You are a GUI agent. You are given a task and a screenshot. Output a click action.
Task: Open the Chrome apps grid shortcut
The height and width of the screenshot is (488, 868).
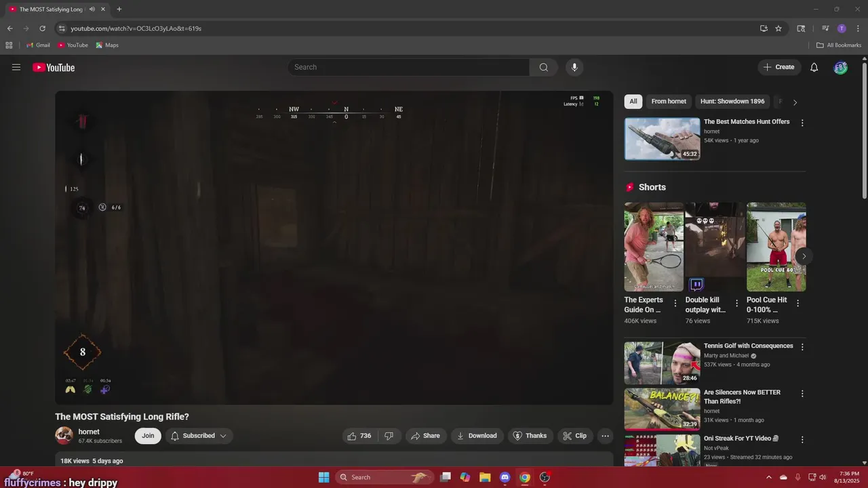pos(9,45)
